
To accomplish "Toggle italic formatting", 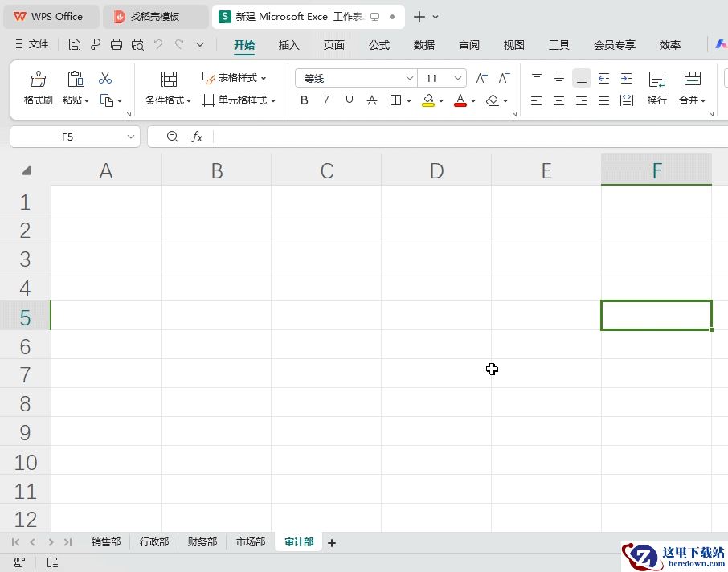I will click(x=327, y=100).
